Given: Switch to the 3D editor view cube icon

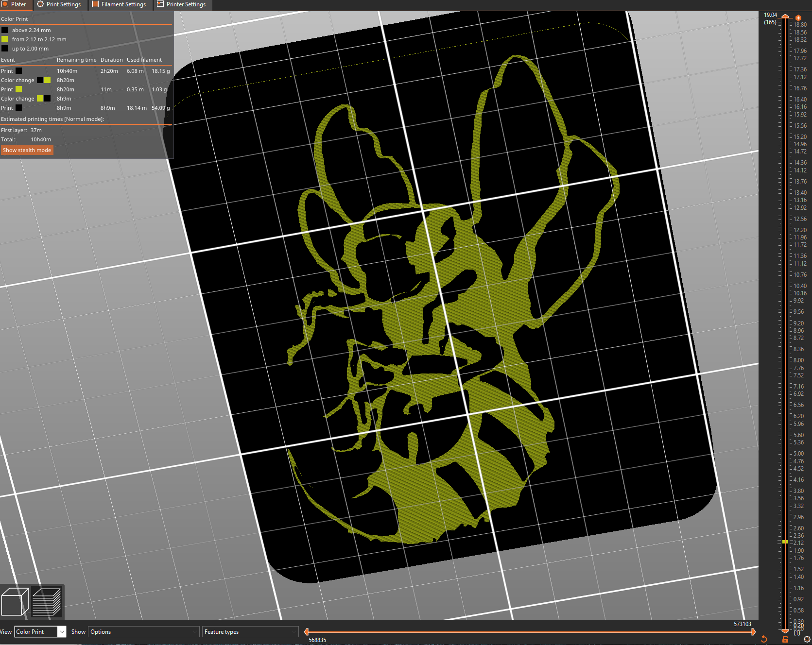Looking at the screenshot, I should [x=15, y=602].
